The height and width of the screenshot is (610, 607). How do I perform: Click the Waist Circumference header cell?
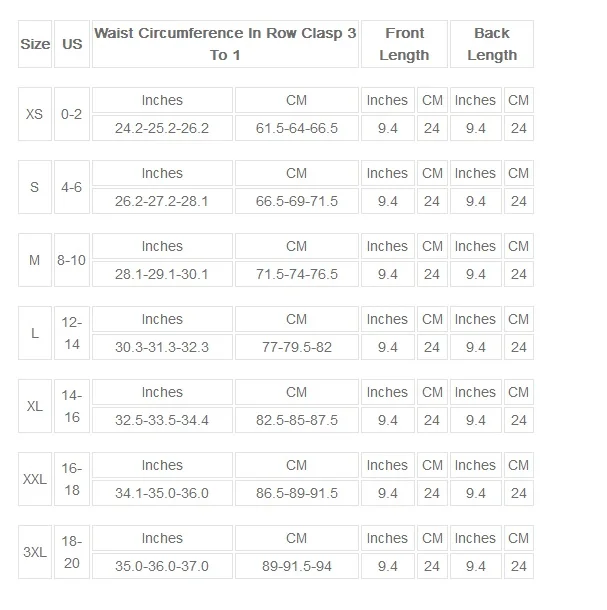point(225,44)
